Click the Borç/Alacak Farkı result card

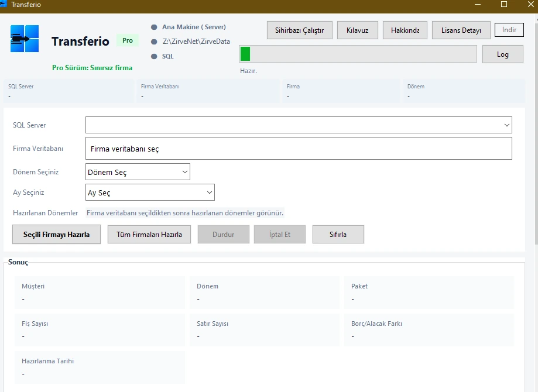[429, 330]
